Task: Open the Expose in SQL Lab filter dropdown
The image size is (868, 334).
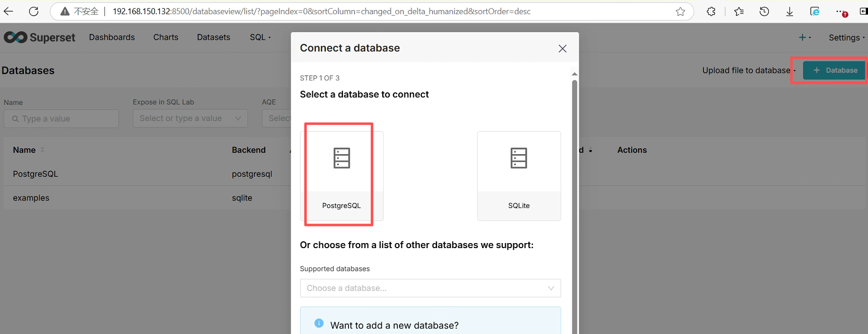Action: click(190, 118)
